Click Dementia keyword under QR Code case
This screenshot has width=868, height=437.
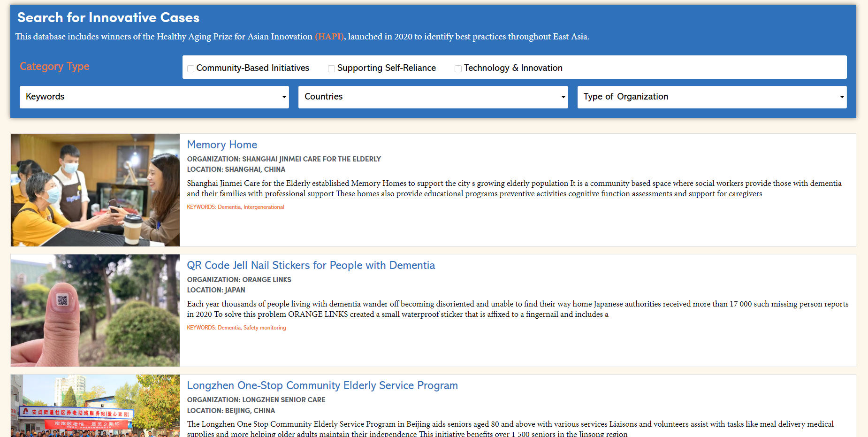[229, 328]
